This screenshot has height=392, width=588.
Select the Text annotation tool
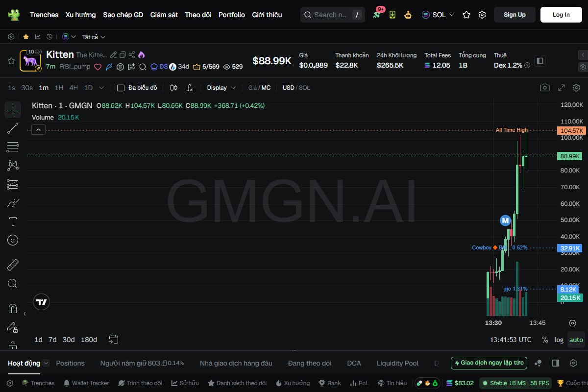point(13,221)
